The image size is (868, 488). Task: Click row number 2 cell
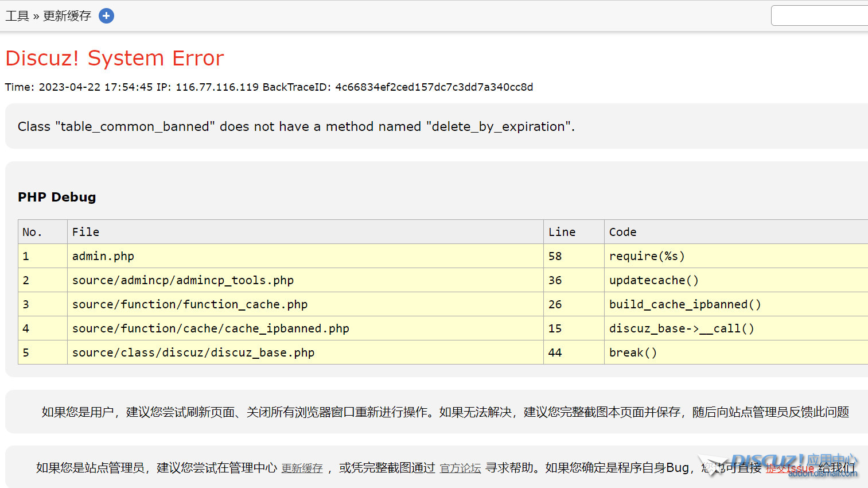[x=43, y=280]
